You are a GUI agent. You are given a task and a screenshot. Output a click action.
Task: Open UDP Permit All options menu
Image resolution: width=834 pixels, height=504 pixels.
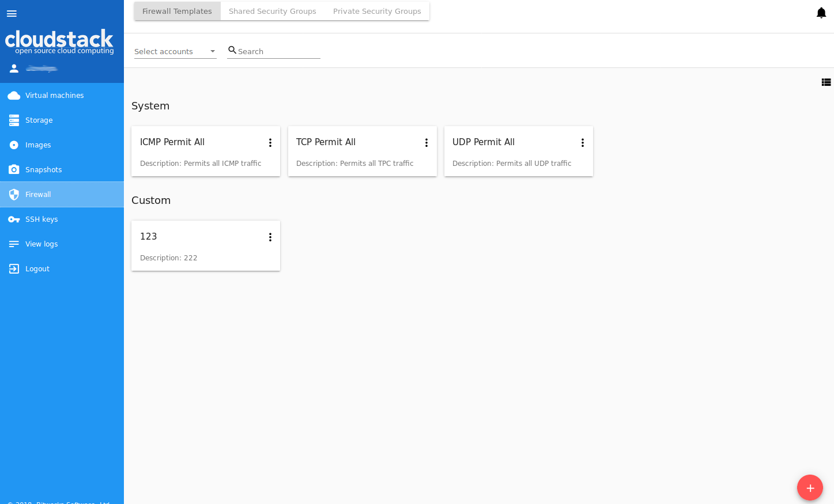(x=582, y=142)
